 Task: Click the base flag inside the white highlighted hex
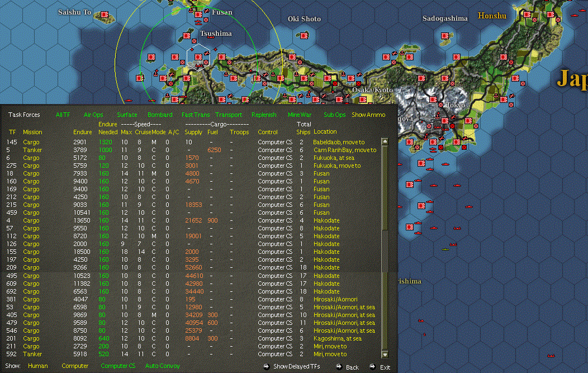tap(198, 57)
